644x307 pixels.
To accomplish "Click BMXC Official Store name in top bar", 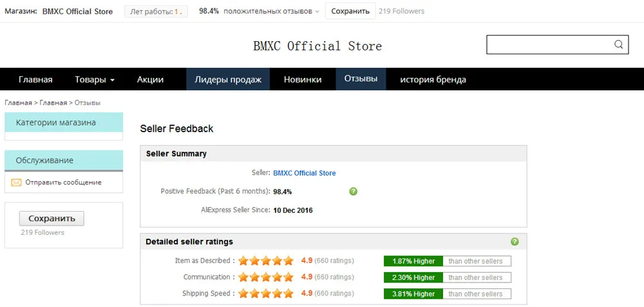I will (78, 12).
